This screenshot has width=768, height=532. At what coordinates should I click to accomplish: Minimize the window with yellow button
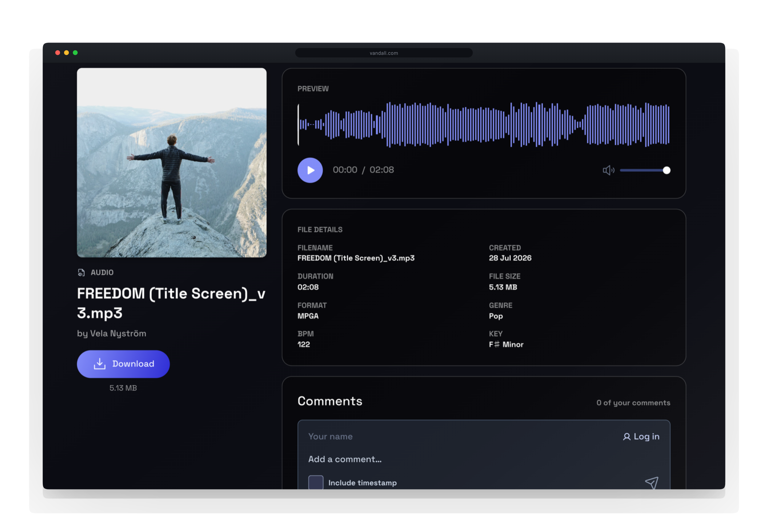click(66, 53)
